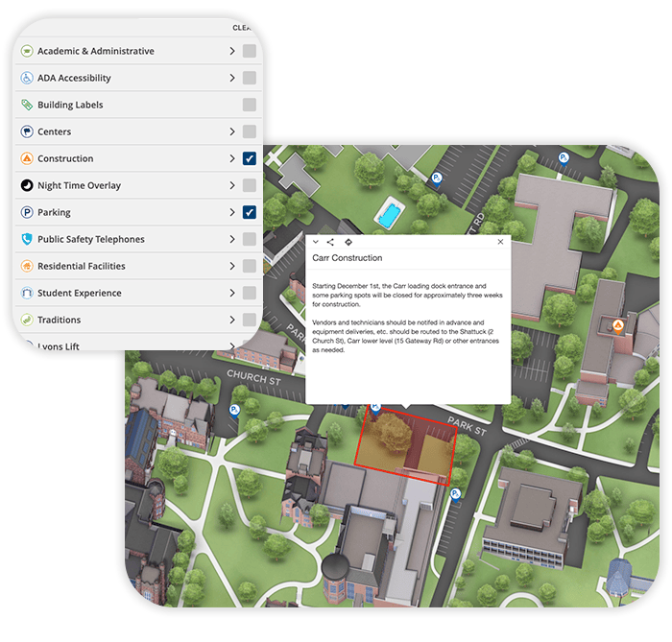Collapse popup using the down chevron icon
672x642 pixels.
pos(315,243)
